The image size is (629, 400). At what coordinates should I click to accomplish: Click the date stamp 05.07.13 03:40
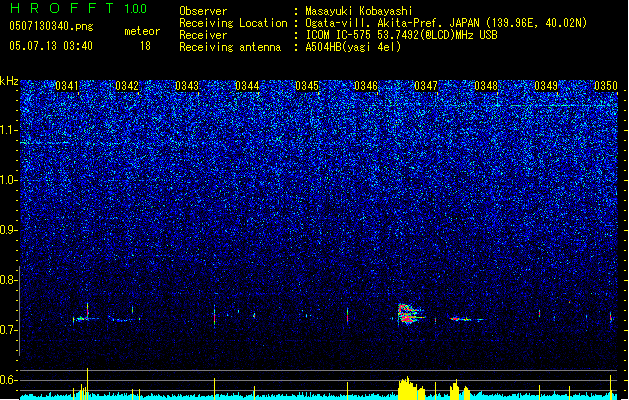[x=51, y=46]
